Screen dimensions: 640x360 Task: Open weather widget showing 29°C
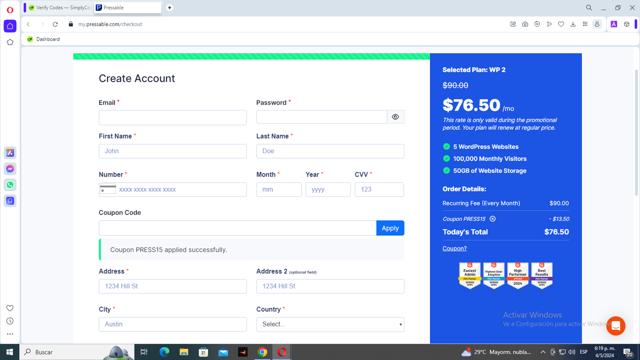click(x=496, y=352)
